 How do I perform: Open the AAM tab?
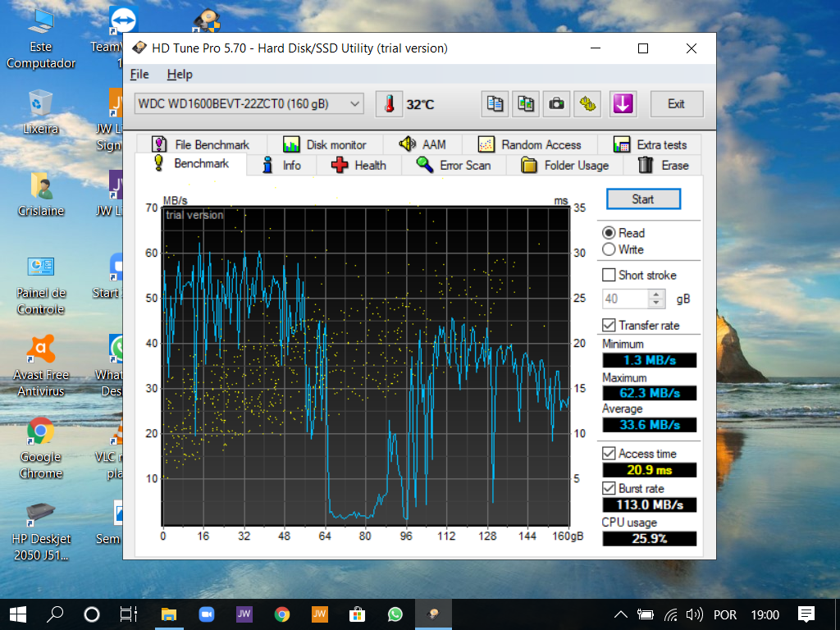click(x=422, y=144)
